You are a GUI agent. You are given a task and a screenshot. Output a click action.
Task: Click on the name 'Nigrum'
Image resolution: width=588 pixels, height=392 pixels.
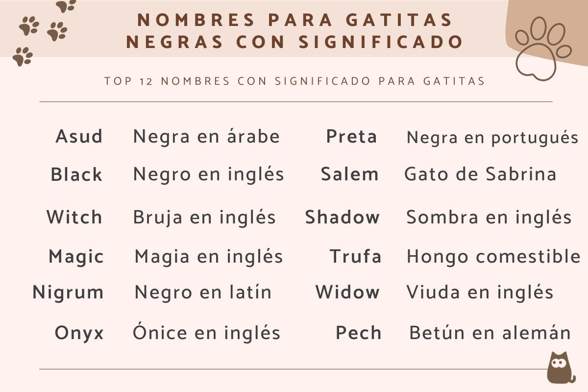point(68,293)
